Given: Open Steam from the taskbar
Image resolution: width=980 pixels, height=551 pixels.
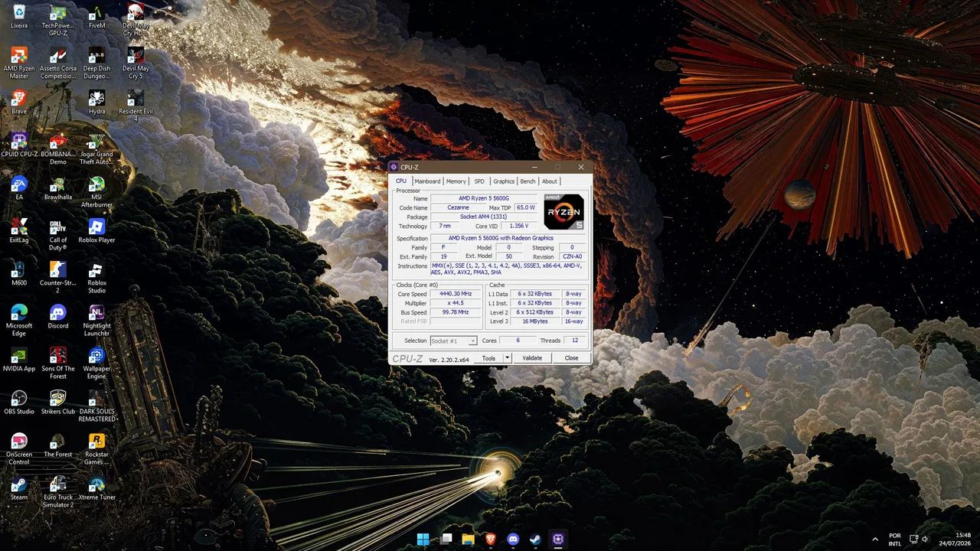Looking at the screenshot, I should click(x=536, y=539).
